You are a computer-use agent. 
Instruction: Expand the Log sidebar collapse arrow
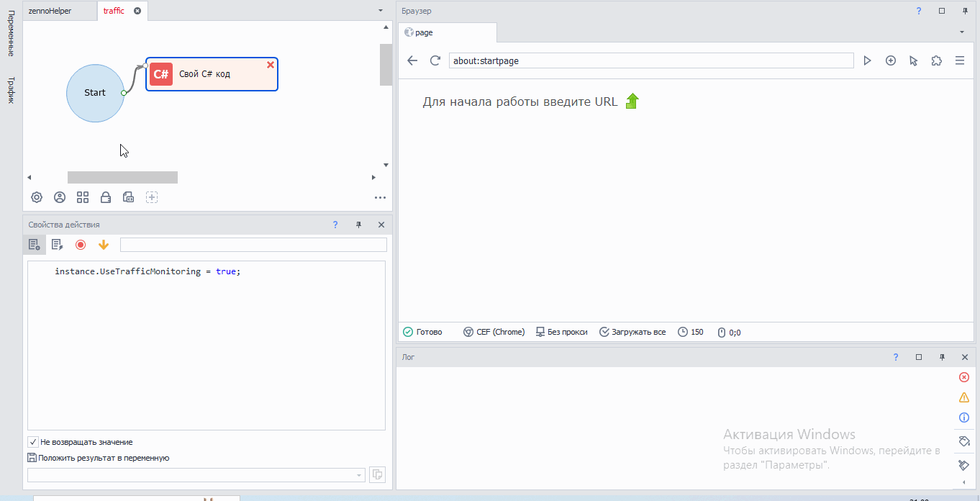point(964,482)
